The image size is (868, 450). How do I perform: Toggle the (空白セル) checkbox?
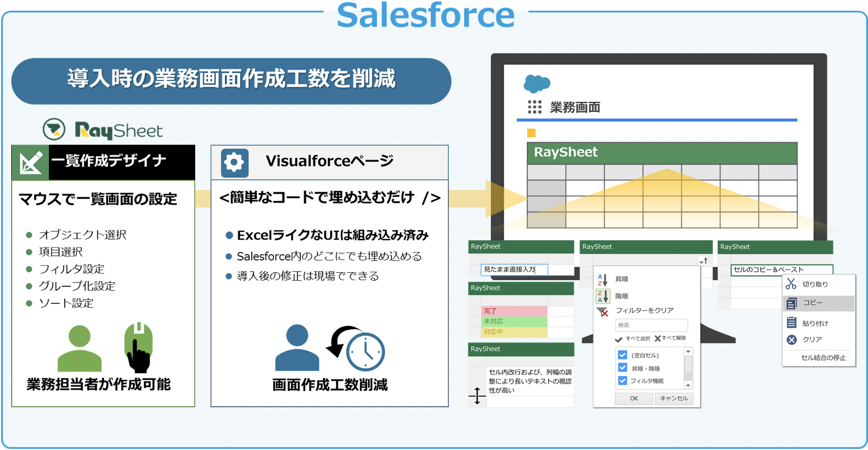coord(622,355)
